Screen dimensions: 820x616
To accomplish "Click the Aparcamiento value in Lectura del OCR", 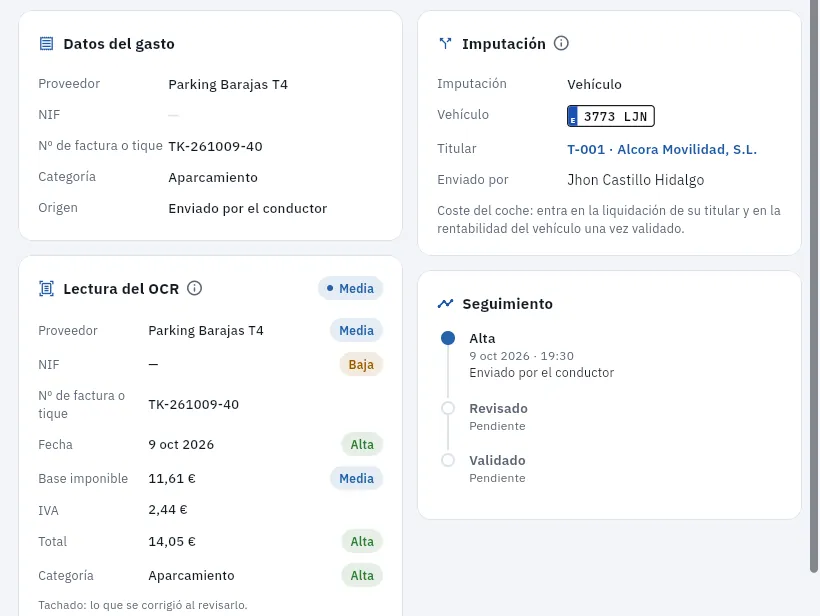I will [x=191, y=575].
